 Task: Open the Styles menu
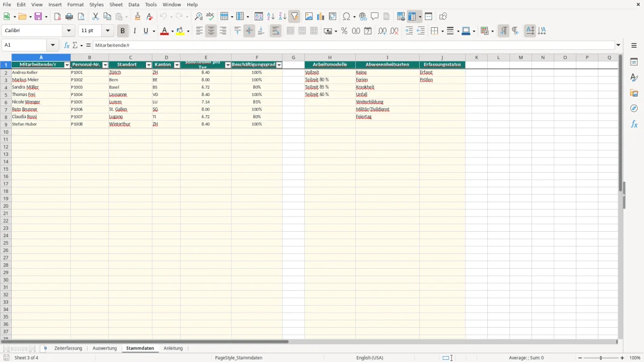click(x=97, y=5)
